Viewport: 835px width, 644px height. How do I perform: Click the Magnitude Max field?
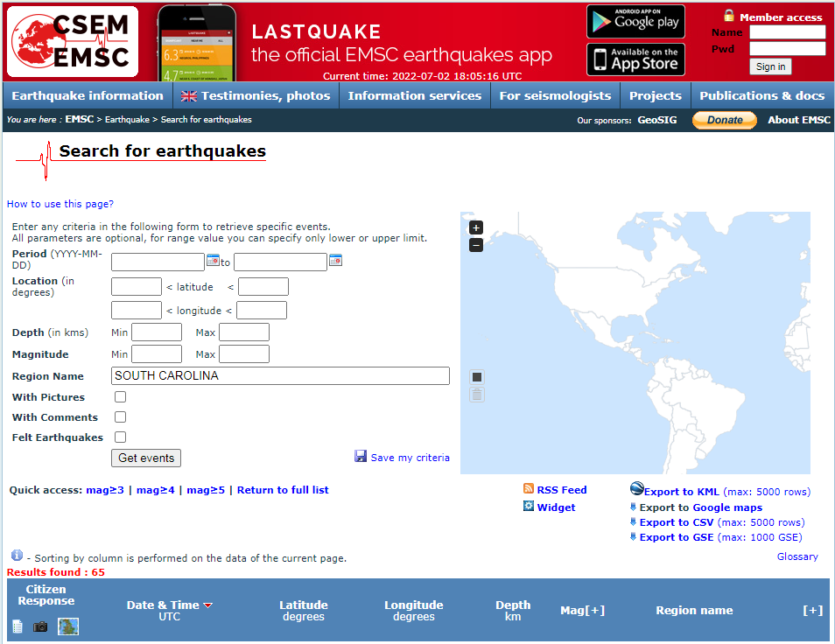(244, 353)
